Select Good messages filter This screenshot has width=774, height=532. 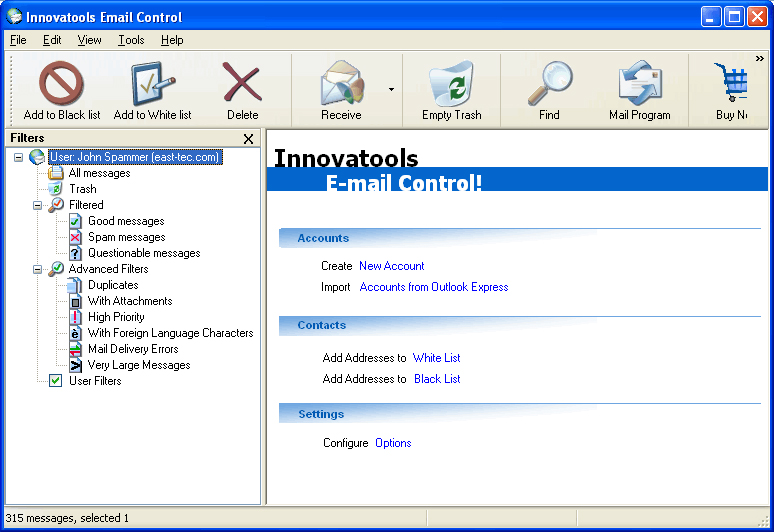click(126, 221)
